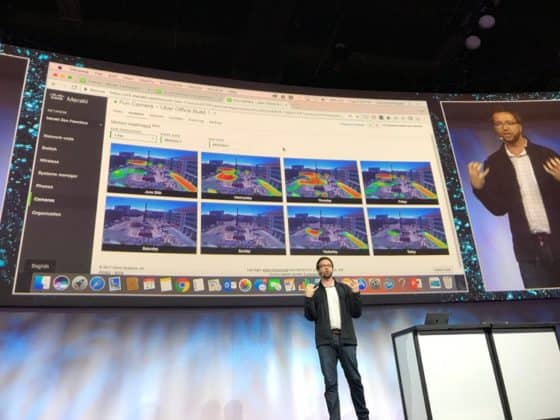Open the Saturday heatmap thumbnail

150,224
